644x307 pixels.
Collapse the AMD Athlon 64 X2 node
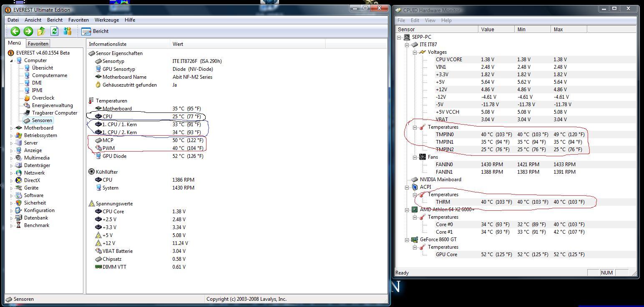[x=407, y=210]
